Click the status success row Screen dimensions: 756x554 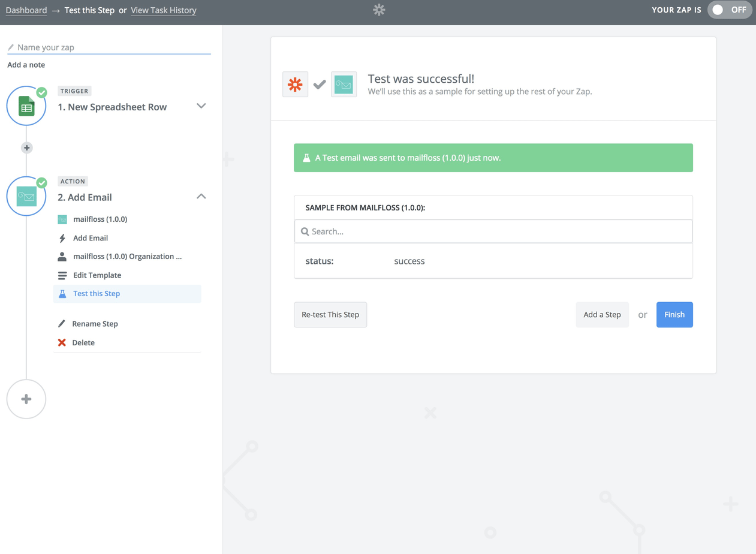pyautogui.click(x=493, y=261)
